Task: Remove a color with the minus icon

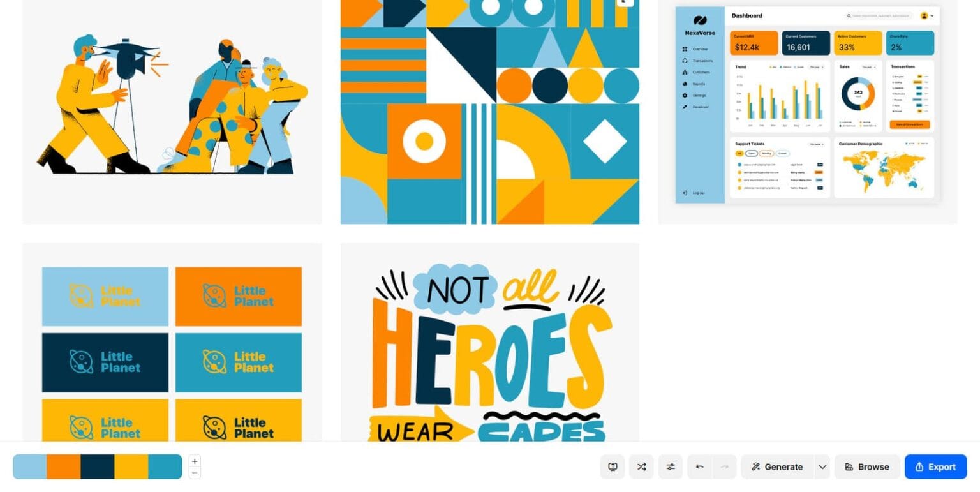Action: pos(195,473)
